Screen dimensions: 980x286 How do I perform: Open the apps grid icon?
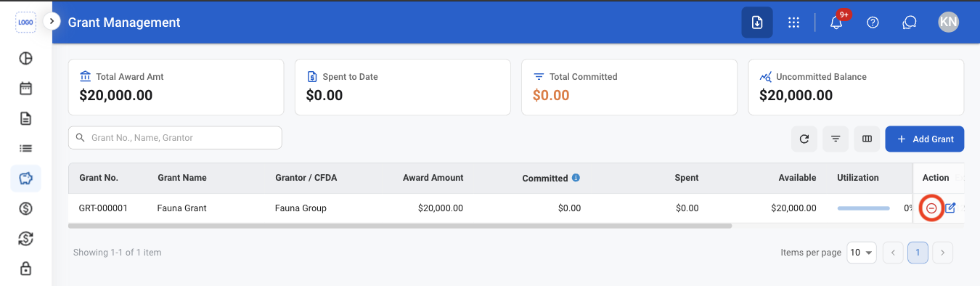click(x=794, y=23)
